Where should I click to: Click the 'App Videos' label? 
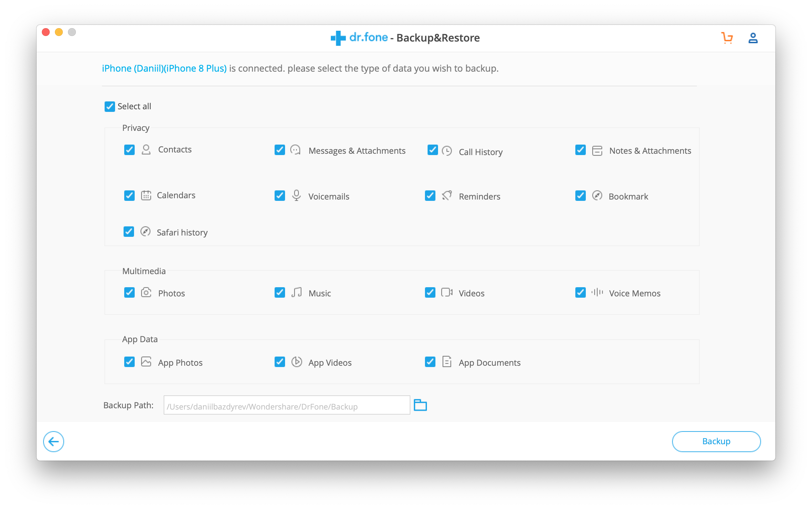330,363
